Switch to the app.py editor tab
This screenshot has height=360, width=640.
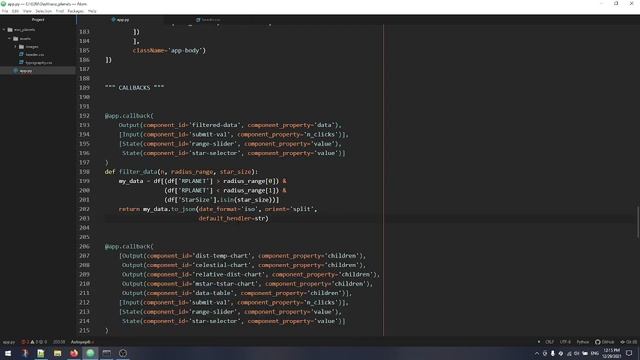[120, 20]
